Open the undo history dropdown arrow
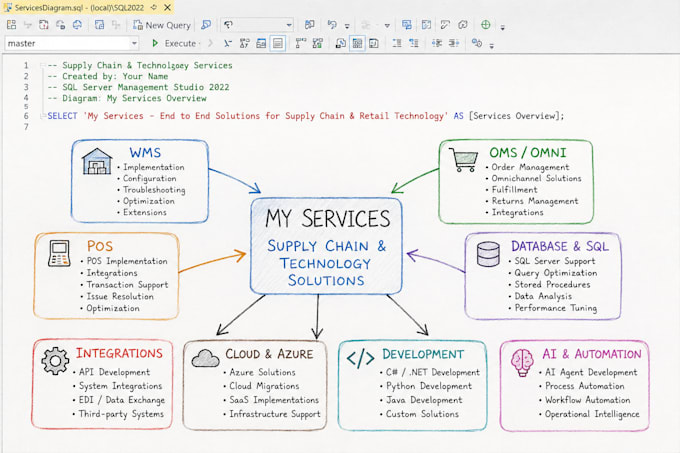The image size is (680, 453). [347, 26]
